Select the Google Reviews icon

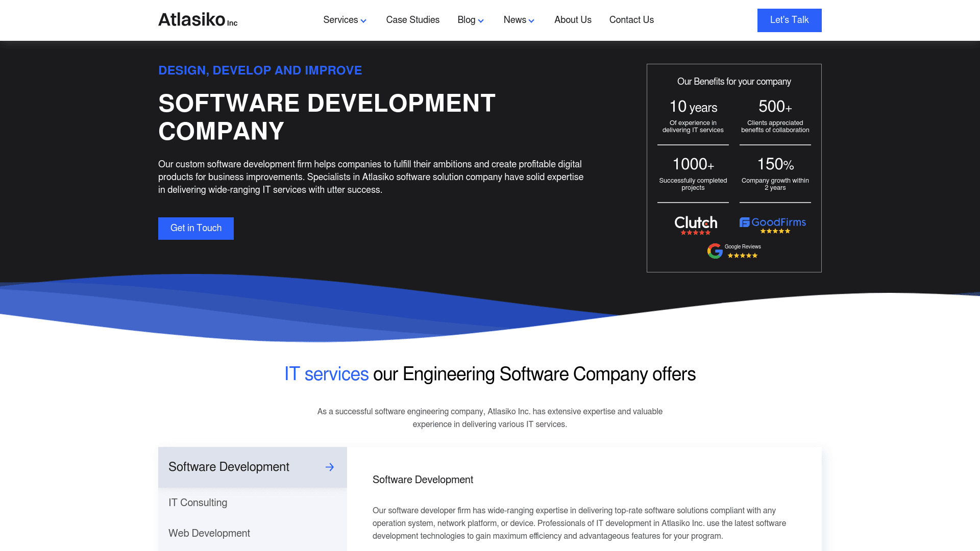pyautogui.click(x=715, y=251)
